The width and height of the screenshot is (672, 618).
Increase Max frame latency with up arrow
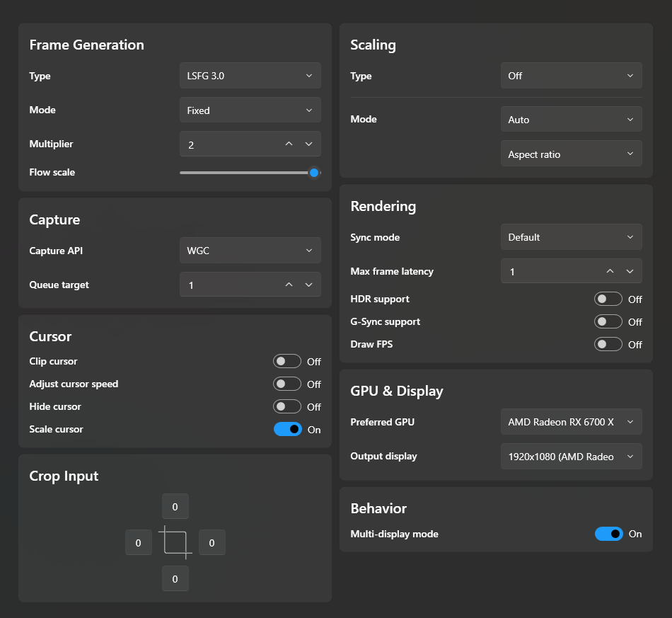coord(610,271)
